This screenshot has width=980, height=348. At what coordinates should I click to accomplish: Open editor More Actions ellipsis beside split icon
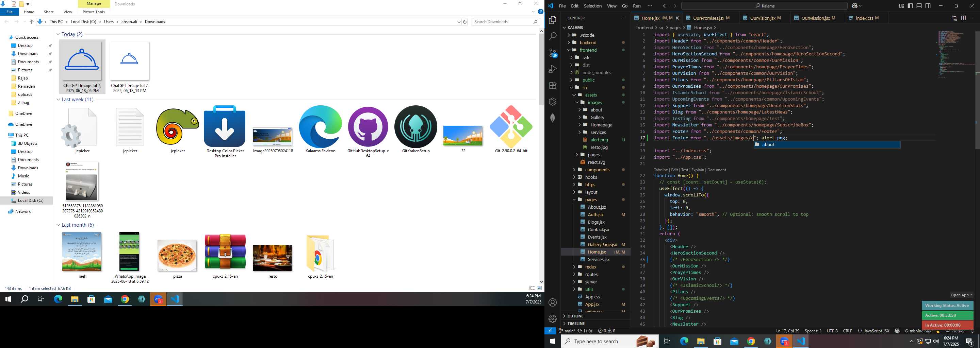pos(972,18)
